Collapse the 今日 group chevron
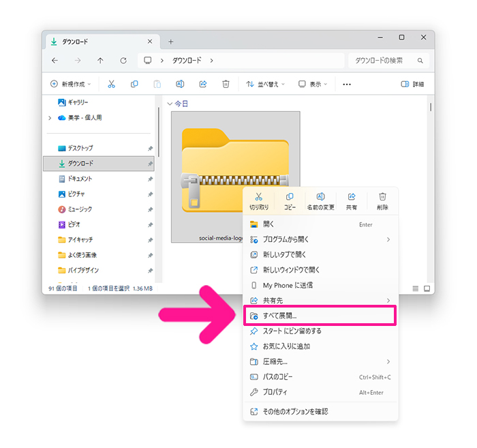The width and height of the screenshot is (477, 448). pos(170,104)
